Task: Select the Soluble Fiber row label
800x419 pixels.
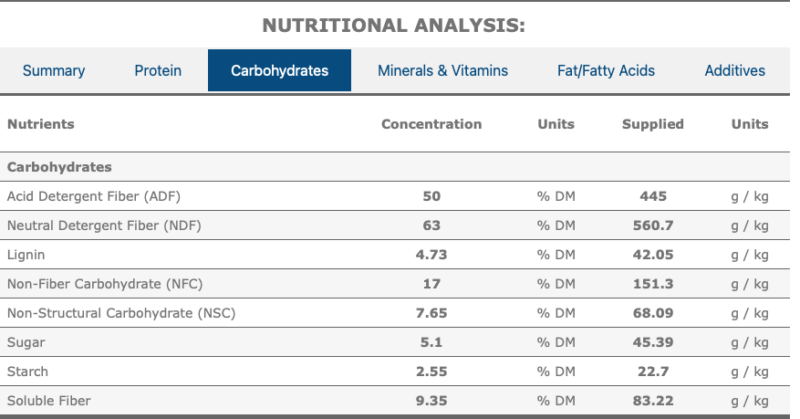Action: pos(49,401)
